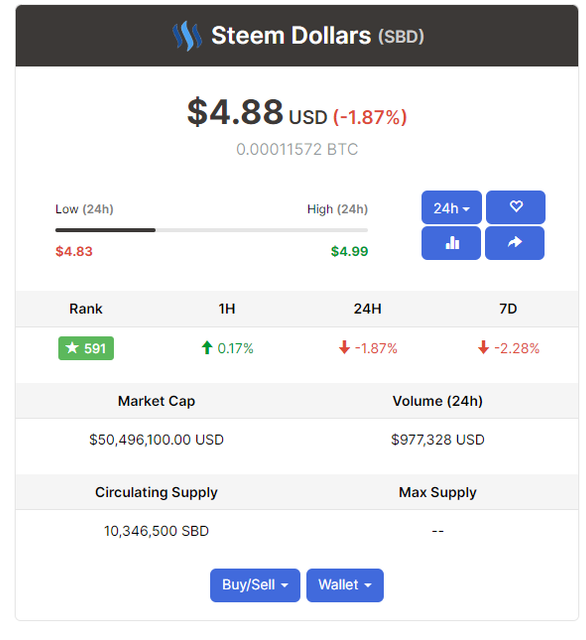The width and height of the screenshot is (586, 640).
Task: Click the Circulating Supply header
Action: 156,493
